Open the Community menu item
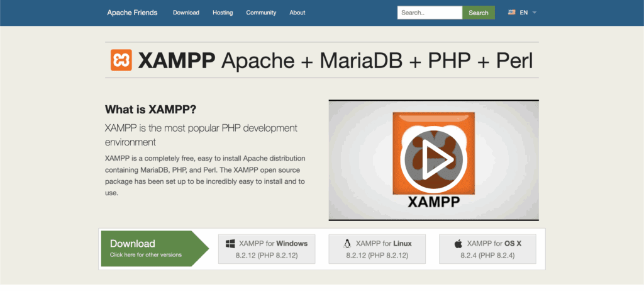The width and height of the screenshot is (644, 291). 261,13
